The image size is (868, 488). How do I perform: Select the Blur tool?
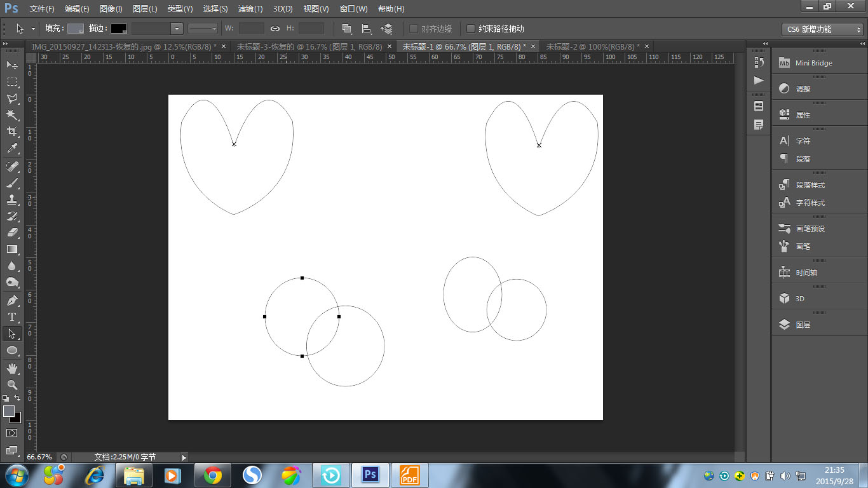tap(12, 266)
